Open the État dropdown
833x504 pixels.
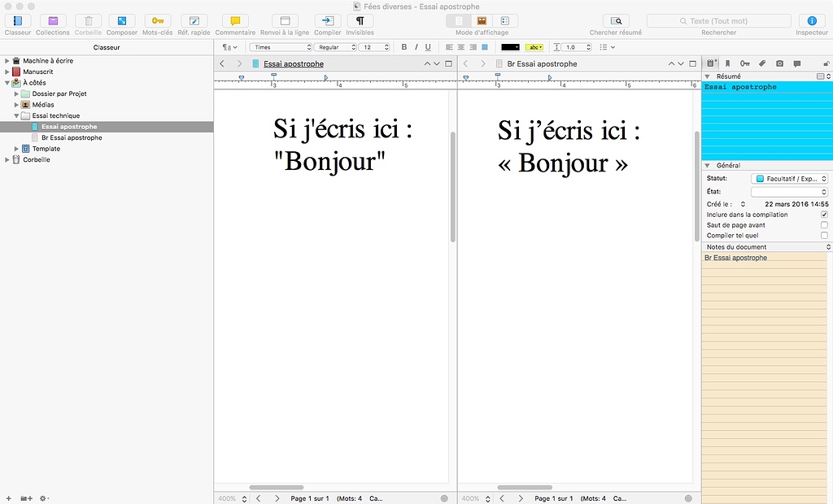[x=789, y=192]
